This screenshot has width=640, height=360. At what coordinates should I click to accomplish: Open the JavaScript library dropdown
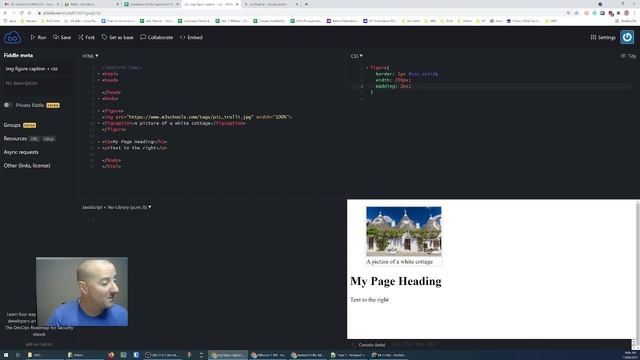116,207
